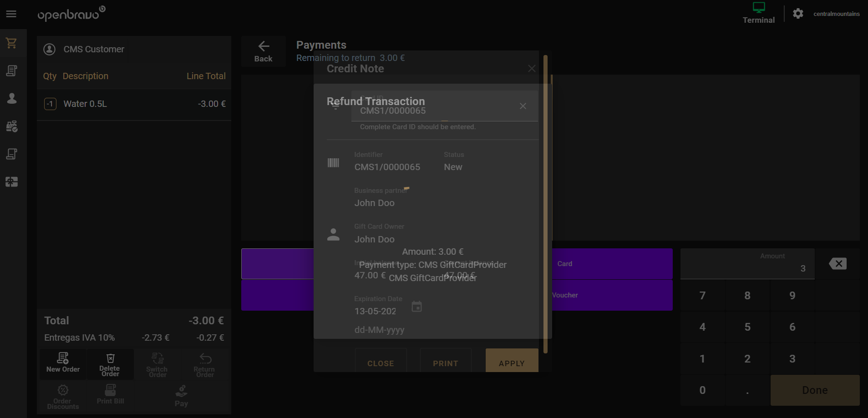Screen dimensions: 868x418
Task: Click the New Order button
Action: point(63,363)
